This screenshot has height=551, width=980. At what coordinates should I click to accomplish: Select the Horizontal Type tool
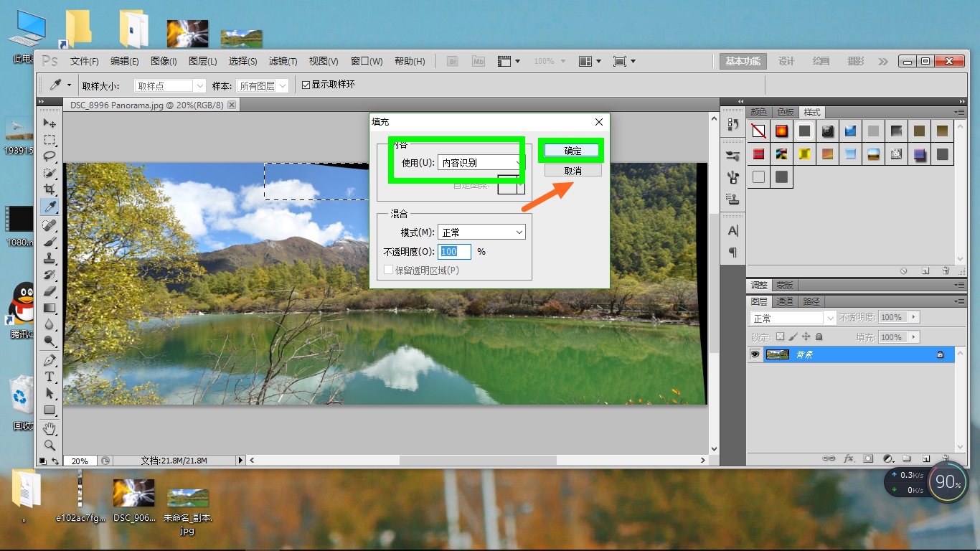pos(50,376)
